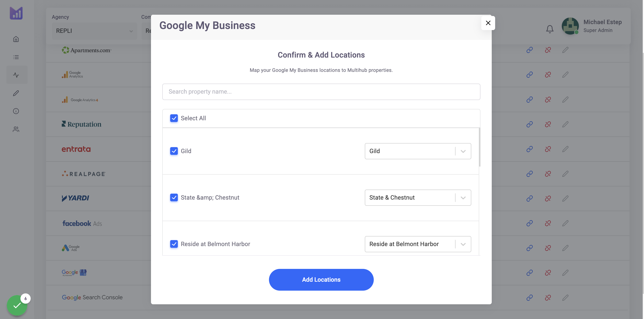Image resolution: width=644 pixels, height=319 pixels.
Task: Click the Google Analytics 4 logo
Action: click(x=80, y=100)
